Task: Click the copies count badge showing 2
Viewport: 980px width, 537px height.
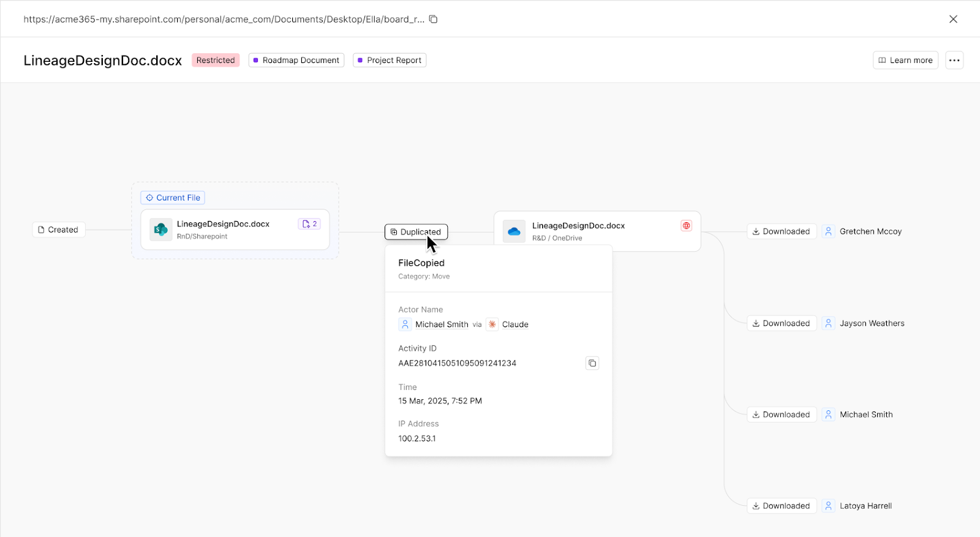Action: click(309, 224)
